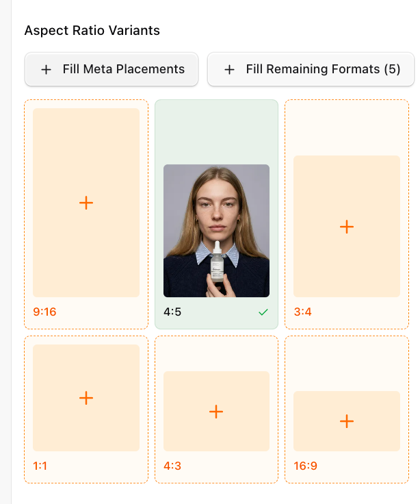Screen dimensions: 420x504
Task: Click the 4:3 ratio label
Action: 174,466
